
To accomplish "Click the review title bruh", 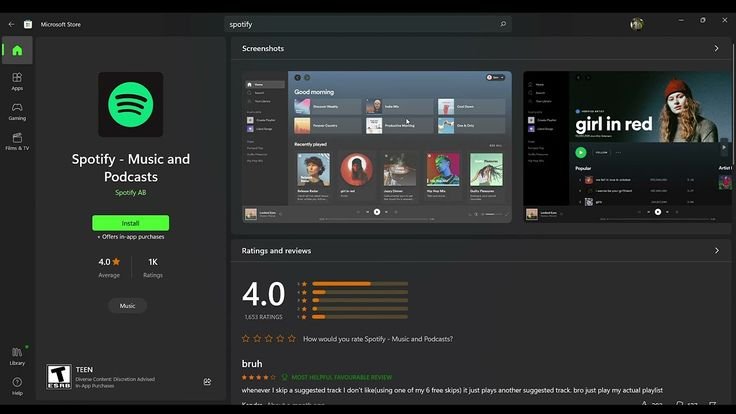I will [252, 364].
